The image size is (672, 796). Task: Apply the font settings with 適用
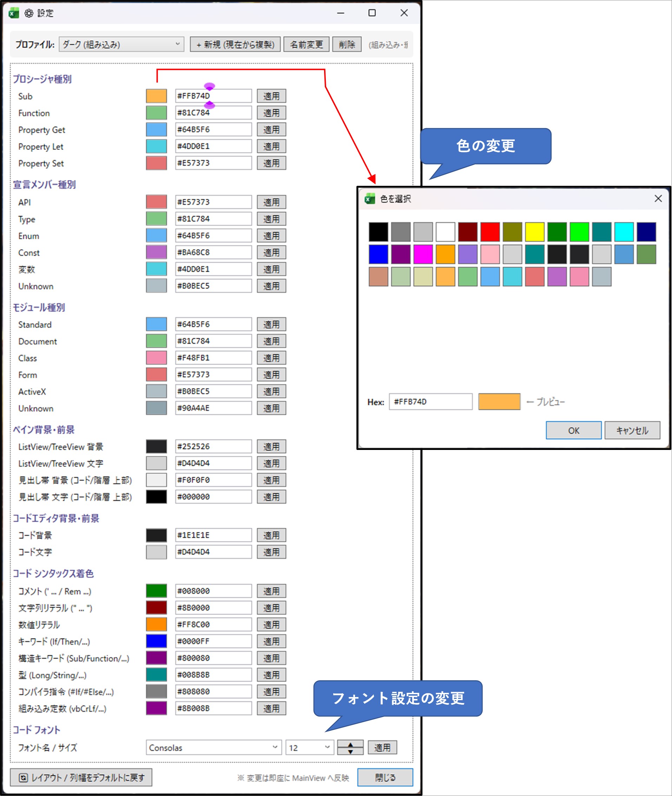382,747
